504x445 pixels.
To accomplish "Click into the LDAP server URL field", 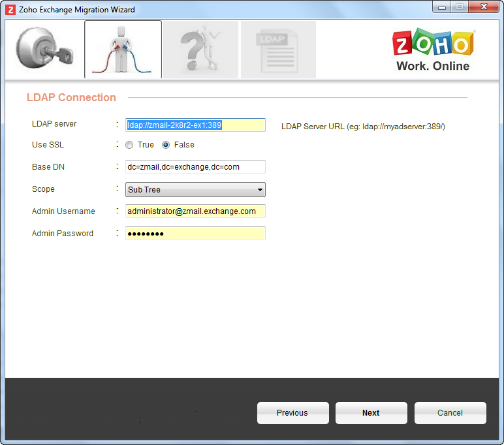I will click(x=195, y=125).
